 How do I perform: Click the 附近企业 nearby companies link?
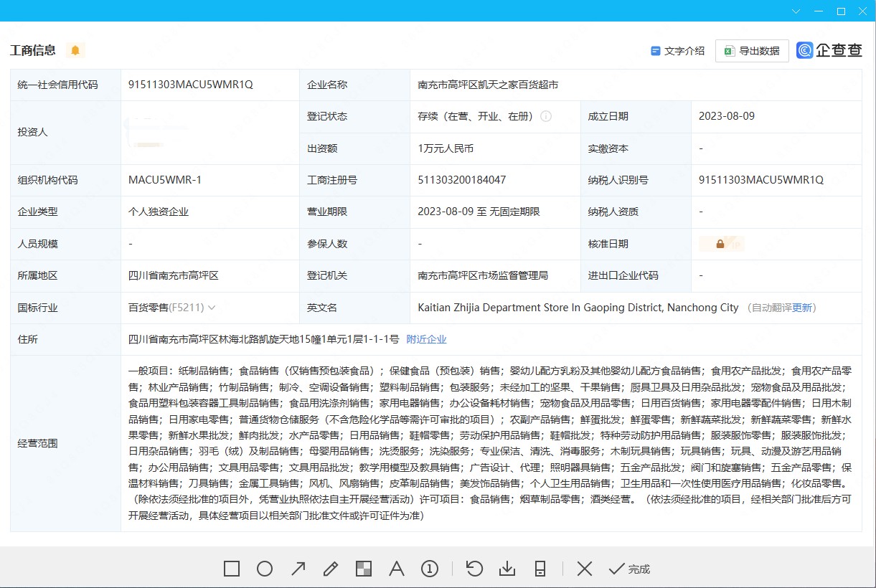point(426,339)
